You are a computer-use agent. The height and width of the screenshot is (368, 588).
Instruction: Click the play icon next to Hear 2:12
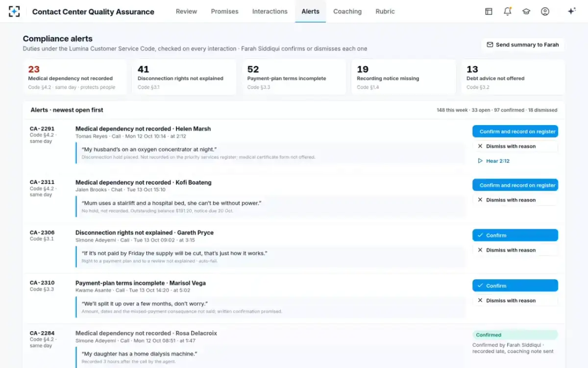point(480,161)
